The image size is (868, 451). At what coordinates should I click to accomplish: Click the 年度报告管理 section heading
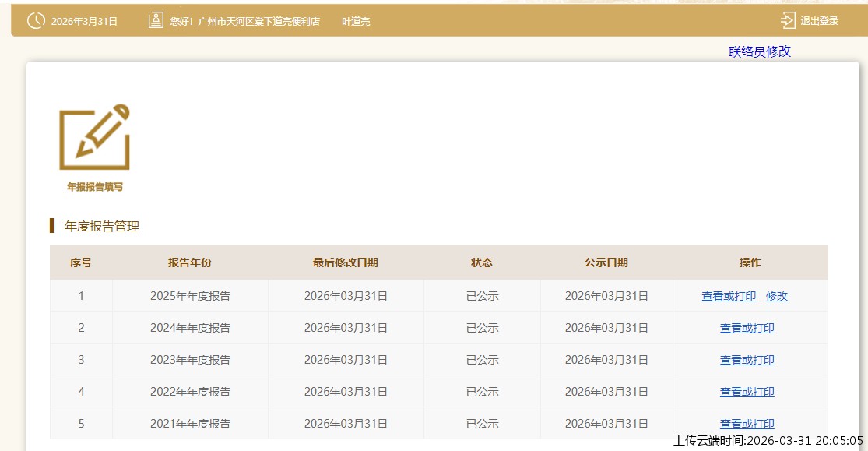102,227
